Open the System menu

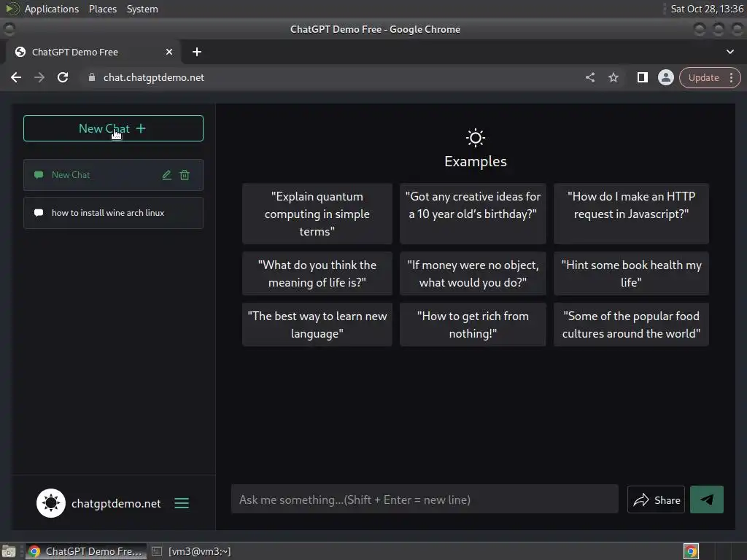tap(142, 9)
